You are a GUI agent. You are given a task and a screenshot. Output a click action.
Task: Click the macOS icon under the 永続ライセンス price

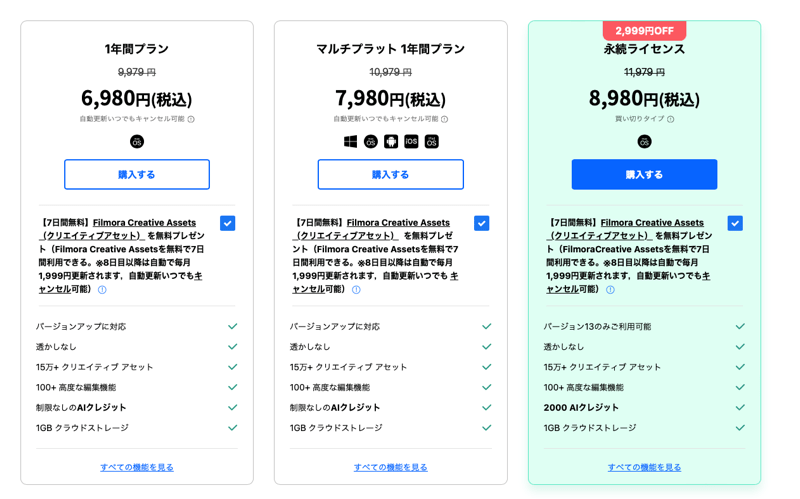pyautogui.click(x=644, y=141)
